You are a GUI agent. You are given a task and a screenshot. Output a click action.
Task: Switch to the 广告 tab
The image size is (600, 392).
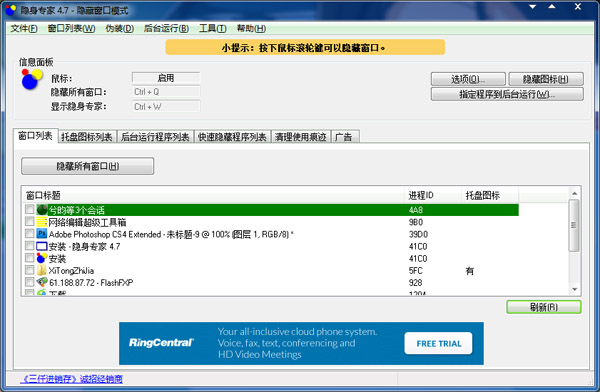tap(344, 137)
